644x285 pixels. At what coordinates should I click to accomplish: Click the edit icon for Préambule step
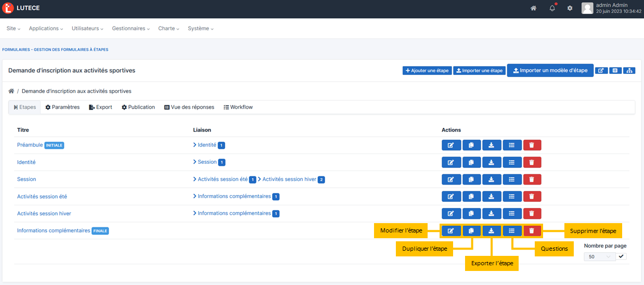[451, 146]
